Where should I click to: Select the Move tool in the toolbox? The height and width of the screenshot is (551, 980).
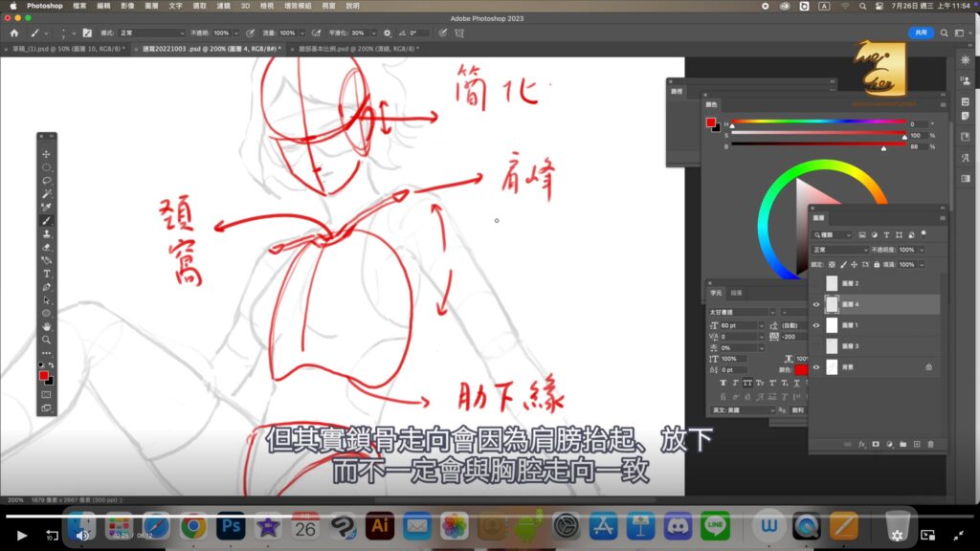[x=46, y=154]
